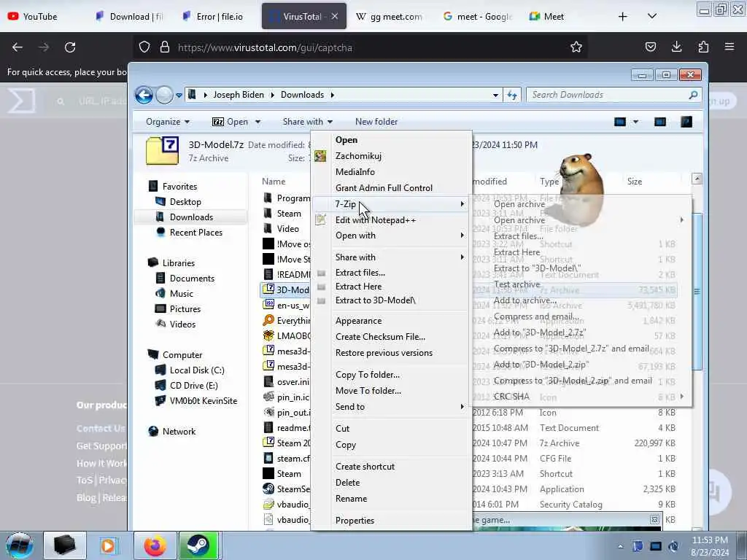Viewport: 747px width, 560px height.
Task: Click the New folder button
Action: [376, 122]
